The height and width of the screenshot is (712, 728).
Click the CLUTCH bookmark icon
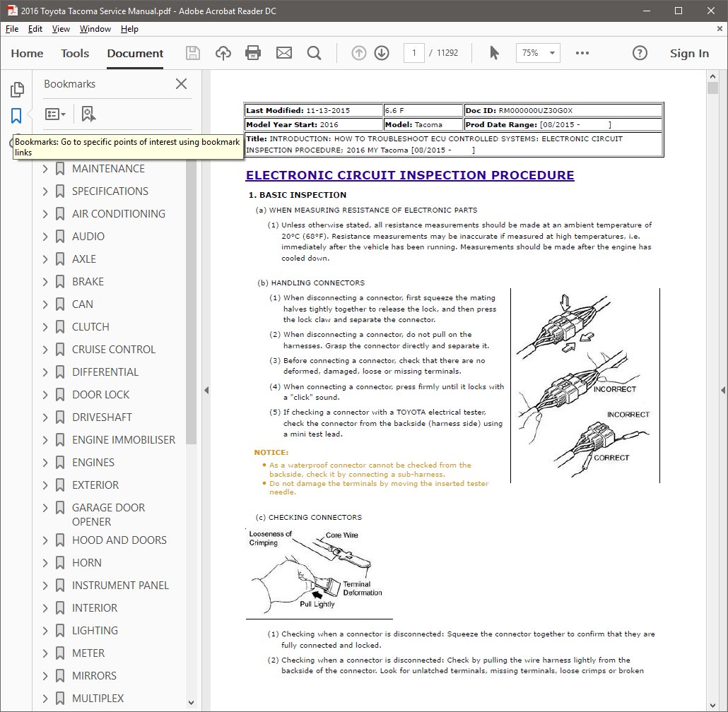click(x=60, y=326)
